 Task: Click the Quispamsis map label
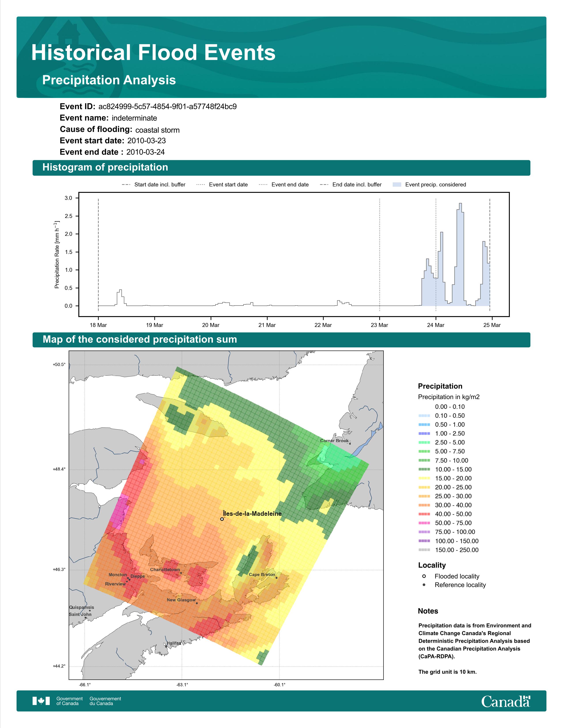point(81,607)
